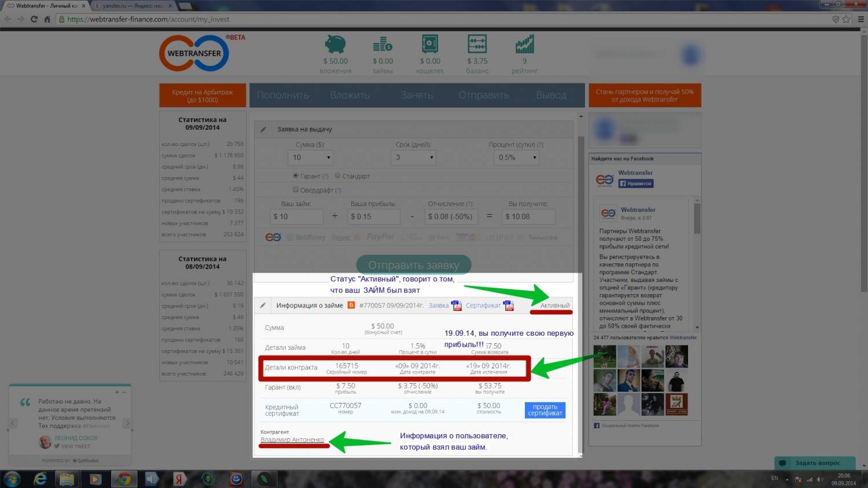Click the EN language indicator
This screenshot has width=868, height=488.
tap(775, 478)
